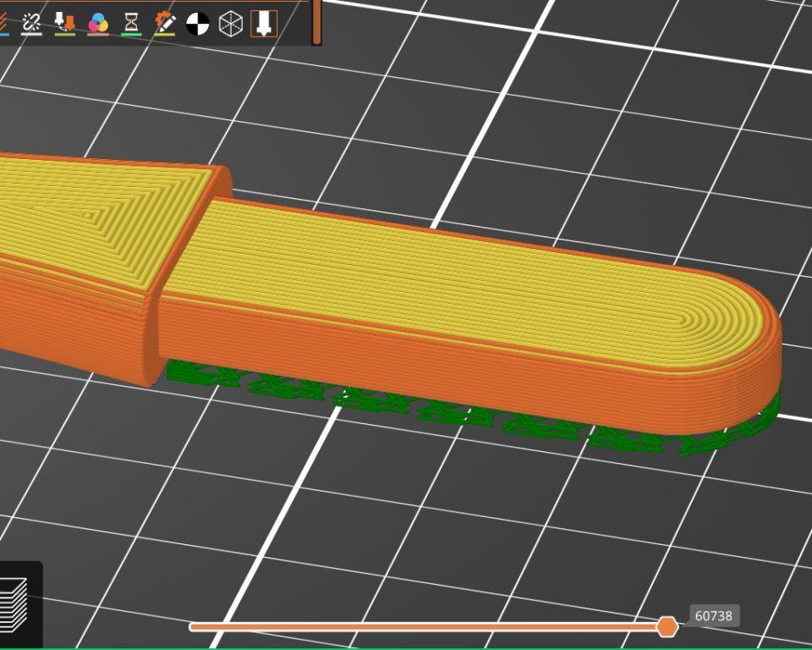Toggle seams visibility with the broken-link icon
Viewport: 812px width, 650px height.
coord(31,24)
